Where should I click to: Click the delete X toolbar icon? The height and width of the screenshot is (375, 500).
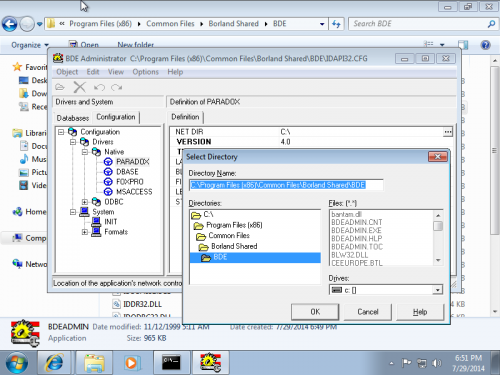(x=80, y=87)
